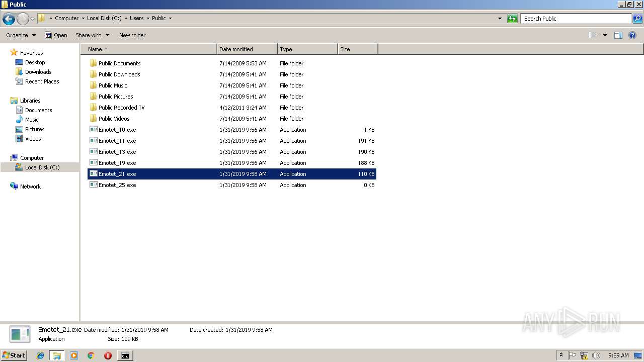Create a New folder
Image resolution: width=644 pixels, height=362 pixels.
point(132,35)
